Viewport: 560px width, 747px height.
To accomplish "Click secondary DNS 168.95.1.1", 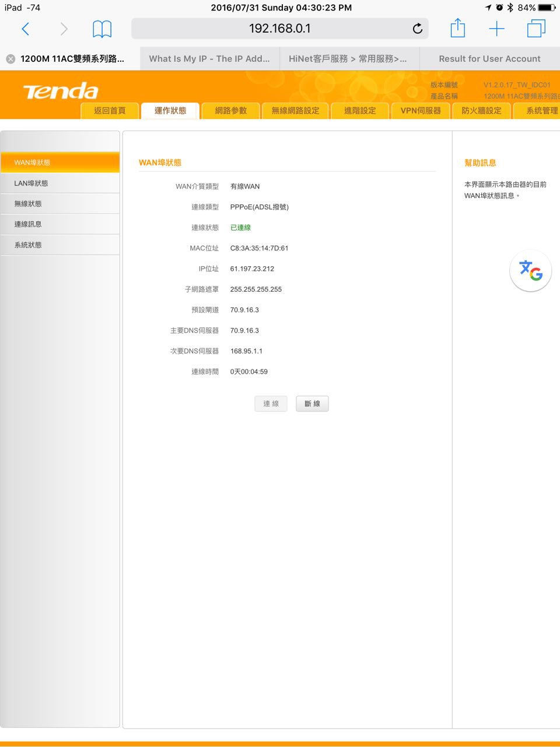I will tap(246, 351).
